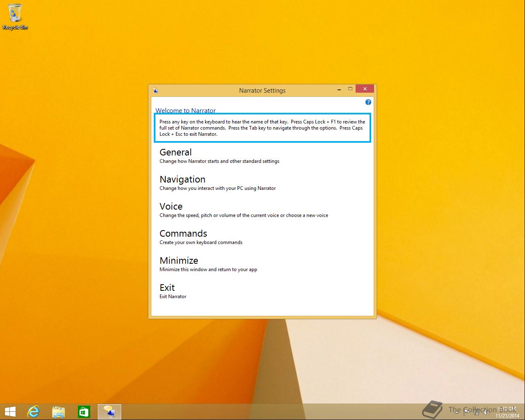Open the Action Center flag icon
The width and height of the screenshot is (525, 420).
(x=467, y=412)
